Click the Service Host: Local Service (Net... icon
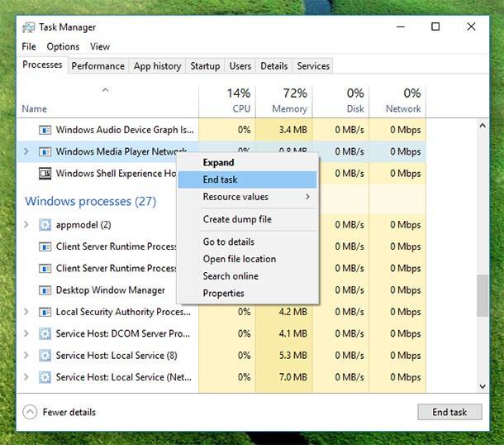Image resolution: width=504 pixels, height=445 pixels. coord(45,377)
